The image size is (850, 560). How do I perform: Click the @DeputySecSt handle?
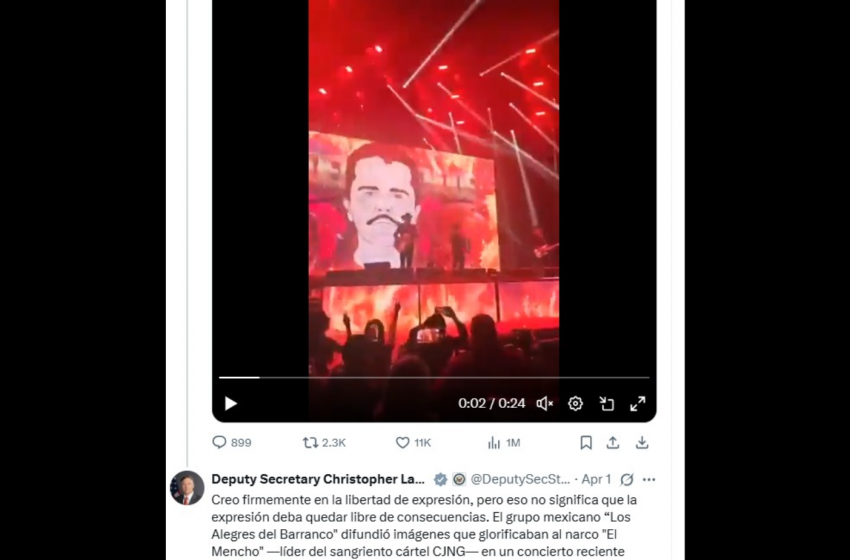coord(521,479)
